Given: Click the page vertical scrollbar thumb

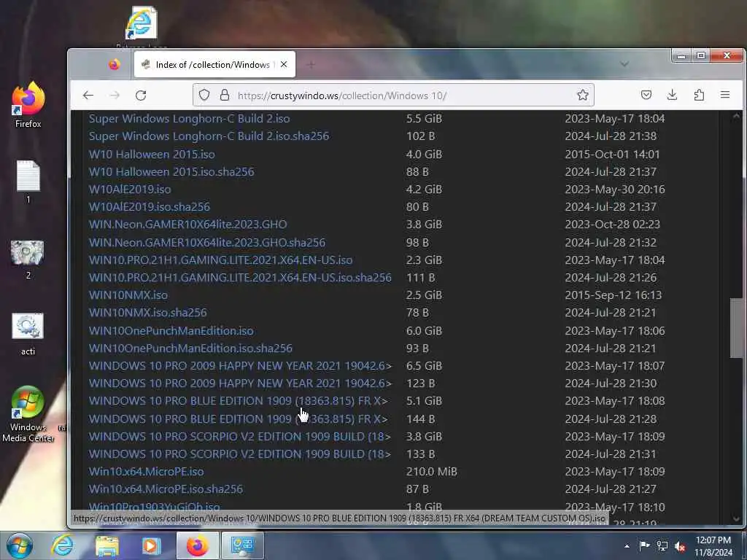Looking at the screenshot, I should 737,327.
